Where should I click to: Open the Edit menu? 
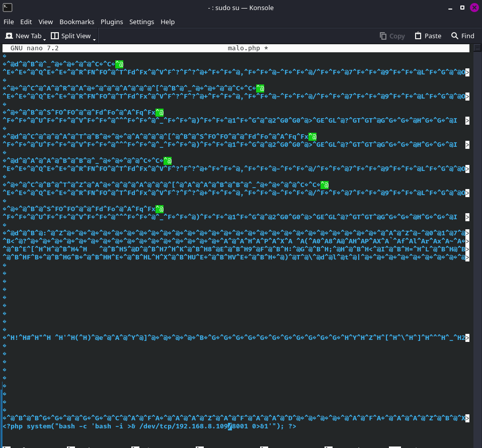[26, 22]
